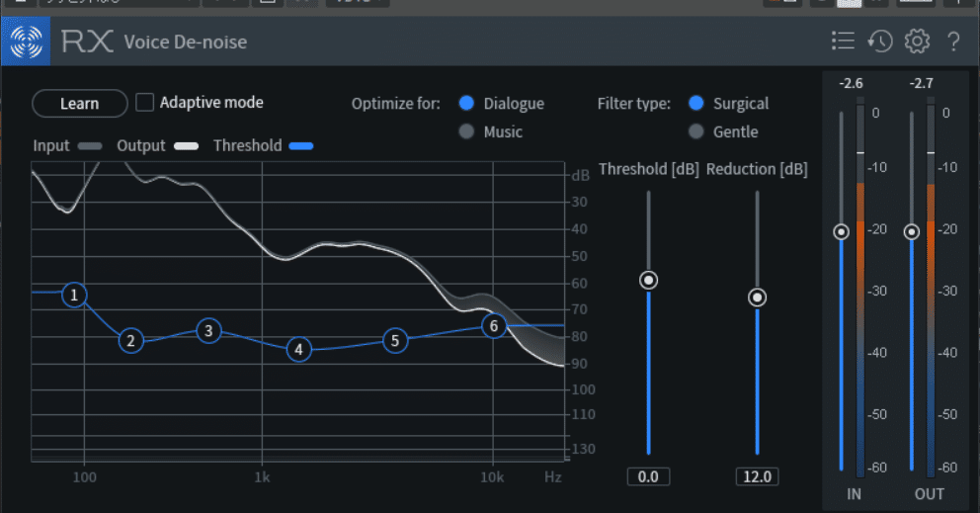Click the Input legend label
The image size is (980, 513).
tap(51, 145)
